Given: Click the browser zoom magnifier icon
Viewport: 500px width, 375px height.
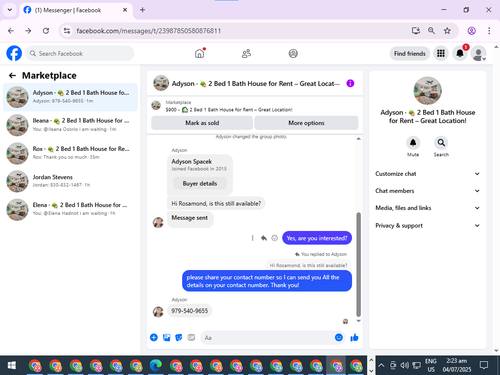Looking at the screenshot, I should tap(431, 31).
